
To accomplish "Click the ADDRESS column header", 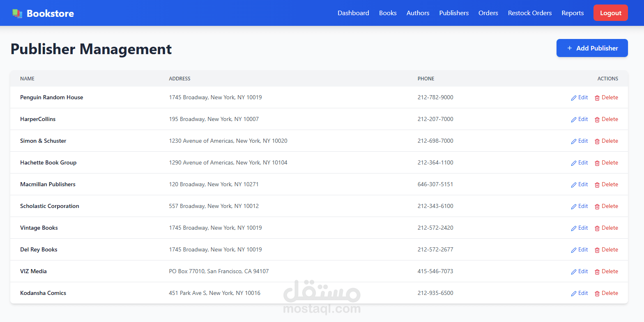I will click(180, 78).
